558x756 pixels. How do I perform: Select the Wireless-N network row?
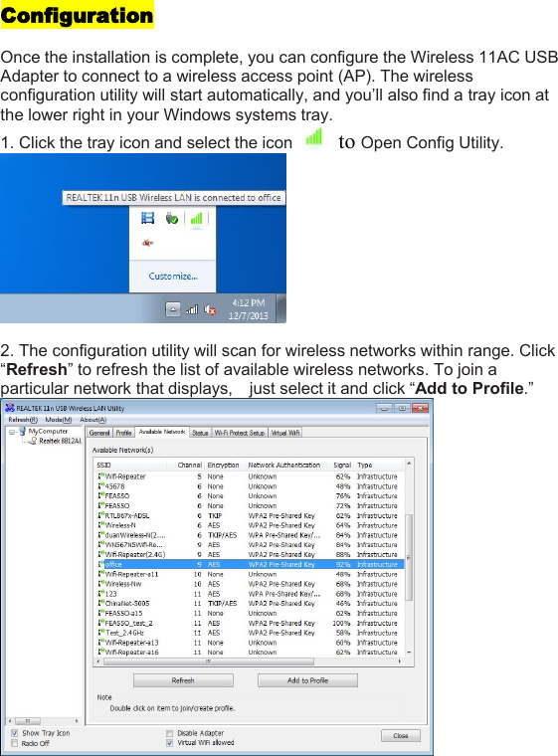tap(249, 525)
